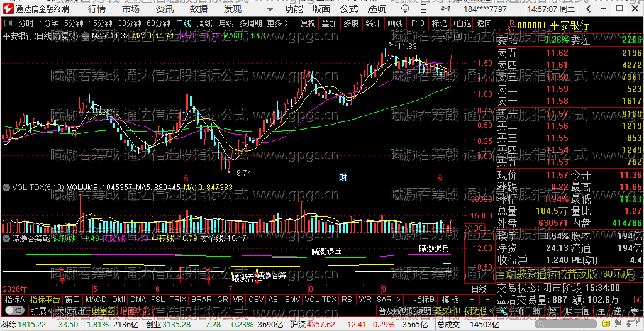Click the 扩展 expander in bottom bar
Viewport: 644px width, 331px height.
coord(41,310)
